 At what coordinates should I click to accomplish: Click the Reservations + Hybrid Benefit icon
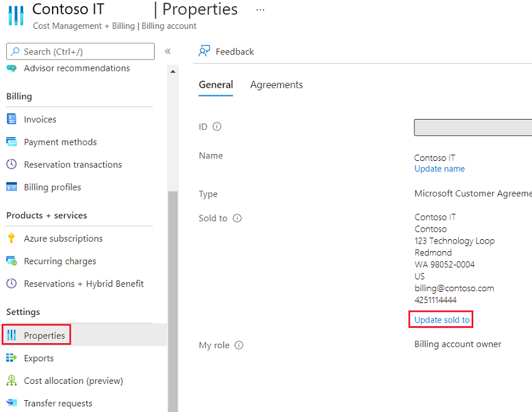point(11,283)
